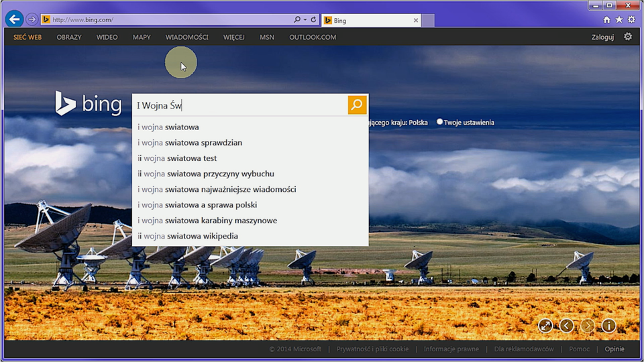The width and height of the screenshot is (644, 362).
Task: Open a new blank tab
Action: (427, 20)
